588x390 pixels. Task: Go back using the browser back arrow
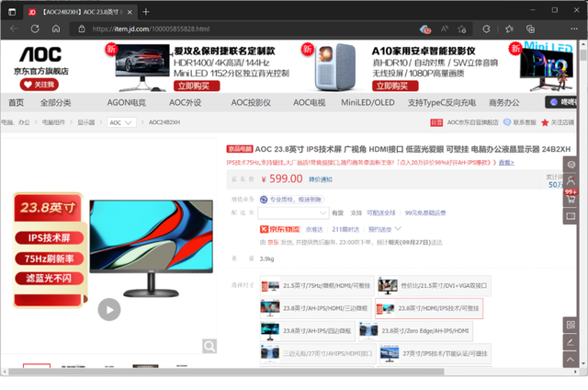coord(14,29)
